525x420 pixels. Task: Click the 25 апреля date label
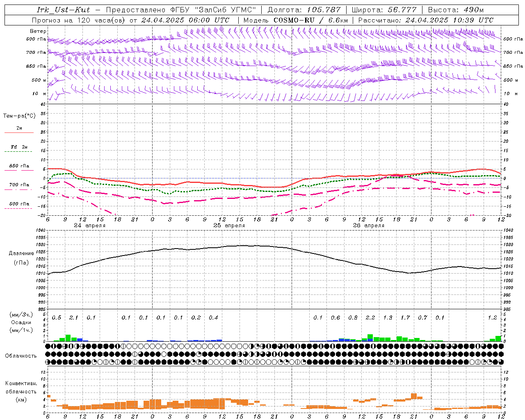pyautogui.click(x=229, y=226)
